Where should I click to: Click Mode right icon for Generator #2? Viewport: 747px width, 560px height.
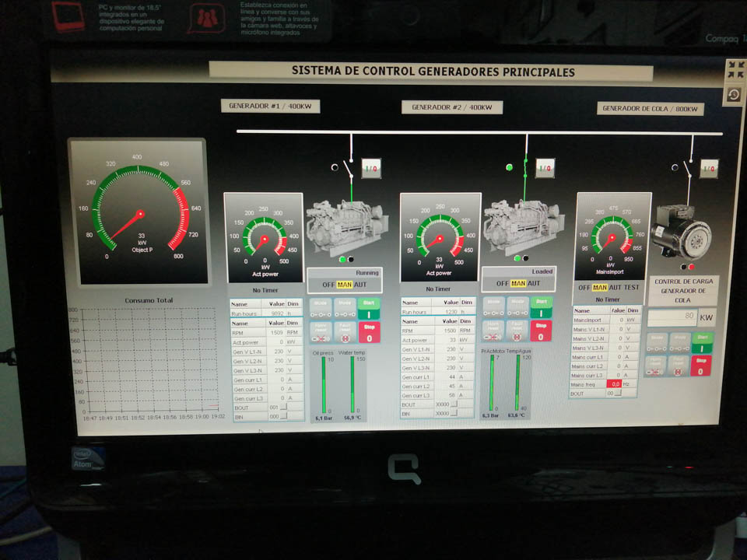(x=517, y=306)
